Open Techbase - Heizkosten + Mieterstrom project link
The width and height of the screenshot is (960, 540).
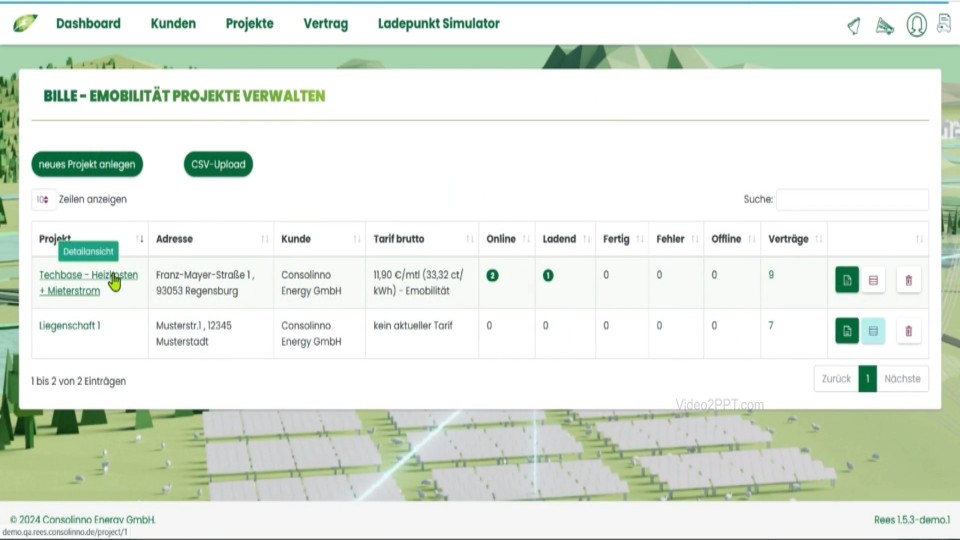coord(88,283)
